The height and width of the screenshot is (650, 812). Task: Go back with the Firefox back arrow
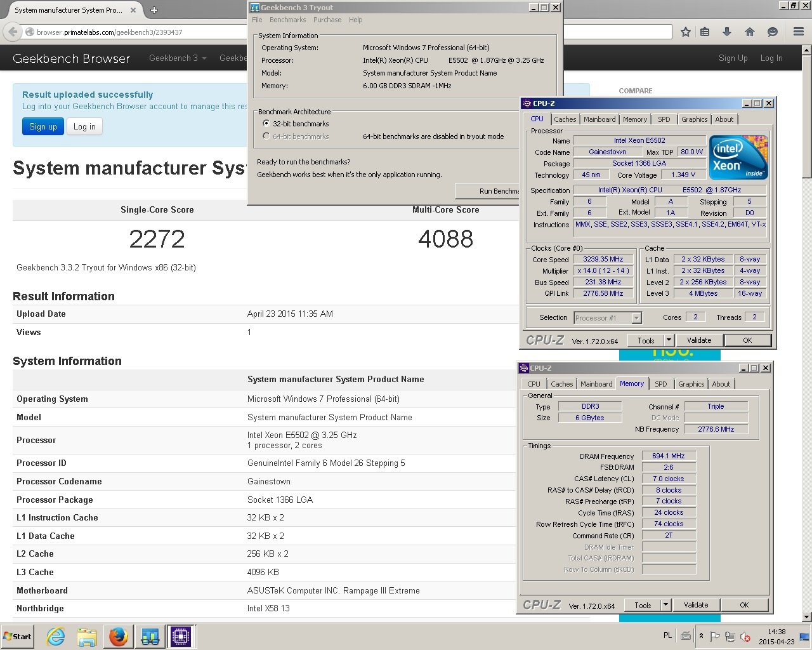[13, 32]
